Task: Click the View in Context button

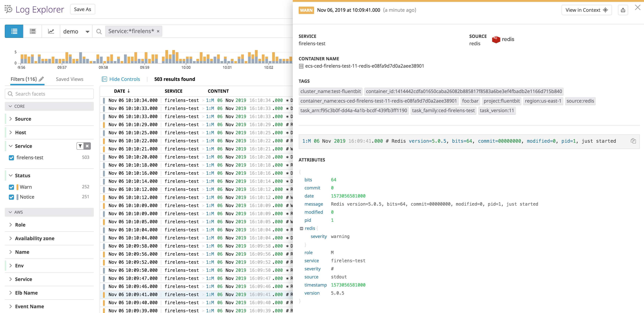Action: coord(586,10)
